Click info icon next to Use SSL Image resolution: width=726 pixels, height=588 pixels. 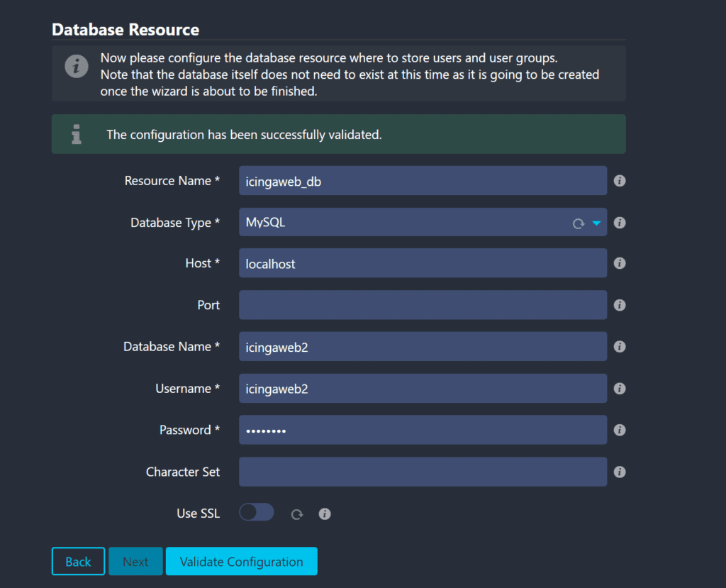coord(325,514)
